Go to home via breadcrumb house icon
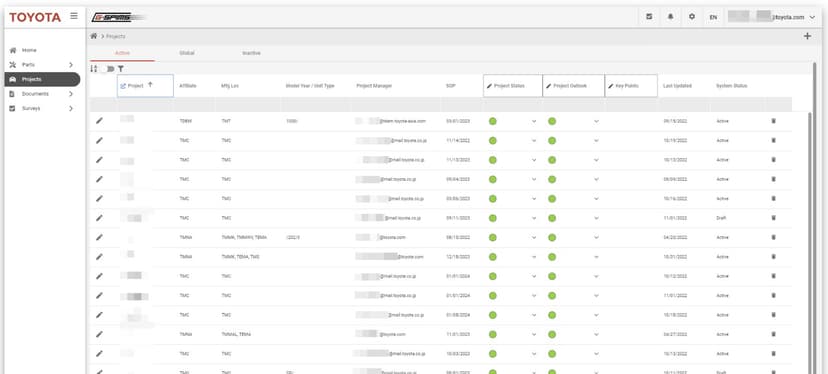This screenshot has width=828, height=374. pos(93,36)
